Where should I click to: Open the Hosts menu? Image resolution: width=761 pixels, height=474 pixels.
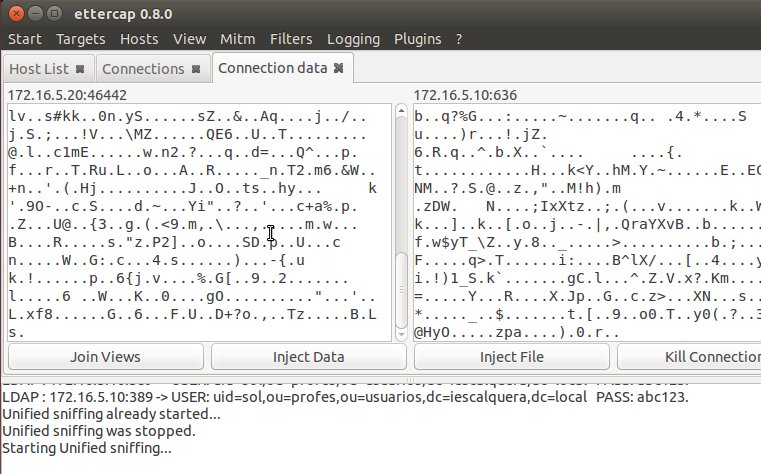coord(139,39)
